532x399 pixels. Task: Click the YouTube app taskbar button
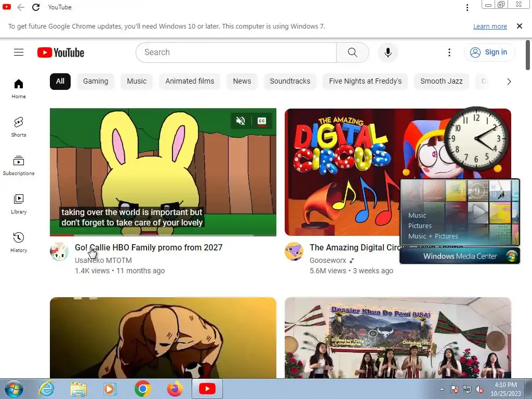tap(207, 389)
